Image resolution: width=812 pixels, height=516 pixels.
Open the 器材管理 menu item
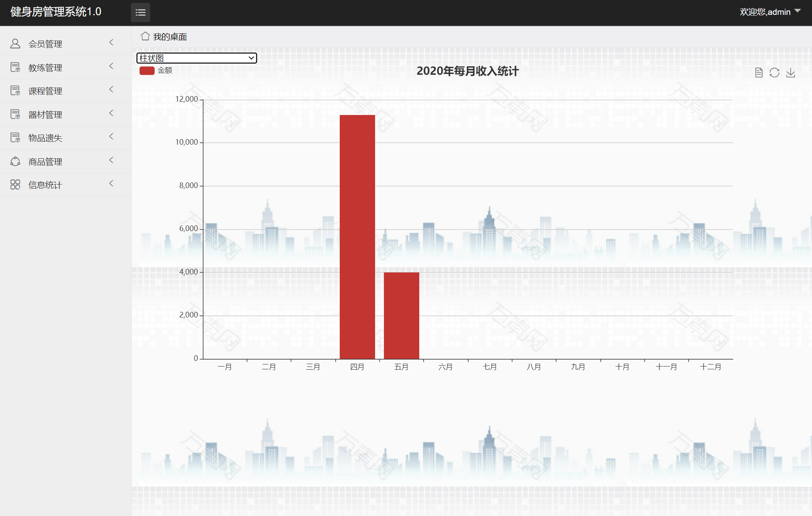coord(45,115)
